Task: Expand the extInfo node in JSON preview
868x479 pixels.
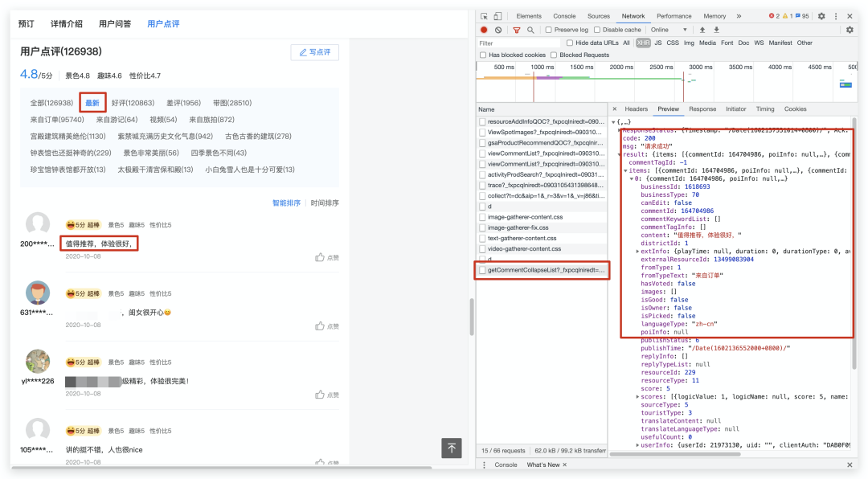Action: point(637,251)
